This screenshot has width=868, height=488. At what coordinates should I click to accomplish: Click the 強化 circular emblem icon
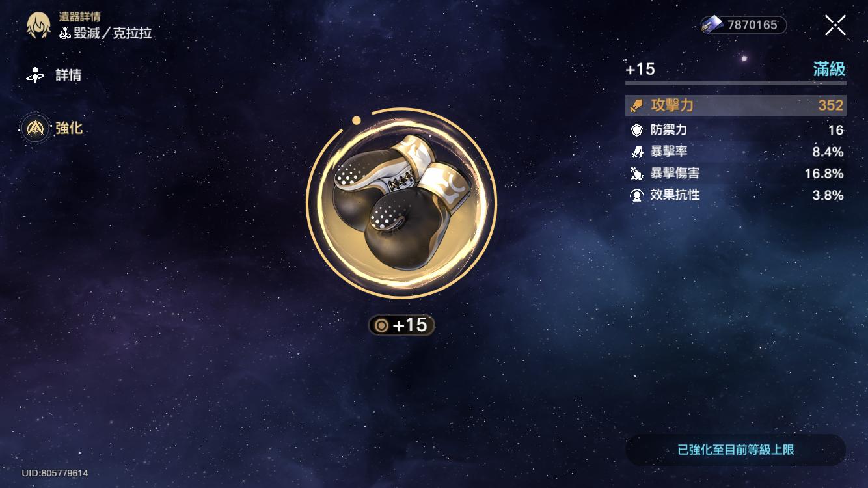click(34, 128)
